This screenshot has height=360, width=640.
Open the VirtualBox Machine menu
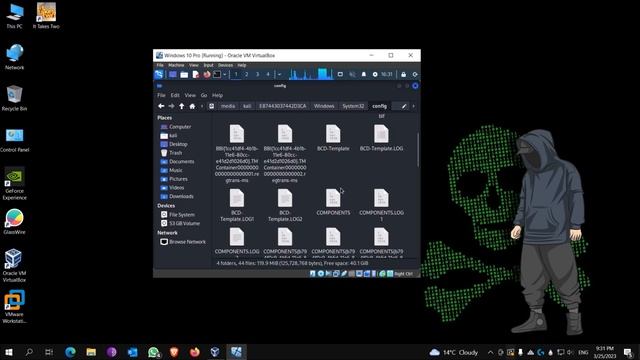click(176, 65)
